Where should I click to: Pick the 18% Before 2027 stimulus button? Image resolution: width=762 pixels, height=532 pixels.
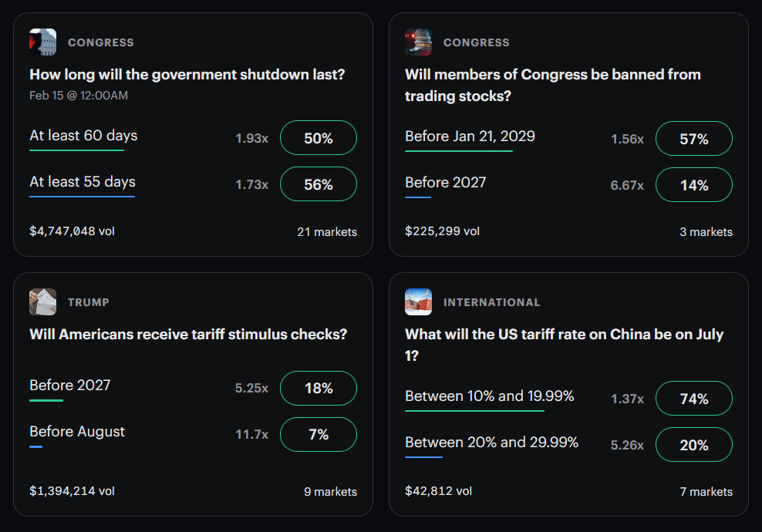pos(318,389)
